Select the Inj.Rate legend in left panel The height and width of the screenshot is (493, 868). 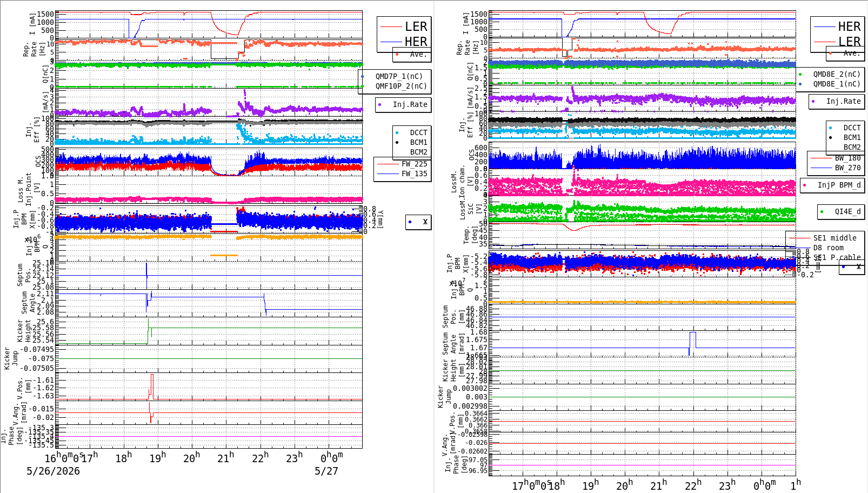(x=403, y=104)
